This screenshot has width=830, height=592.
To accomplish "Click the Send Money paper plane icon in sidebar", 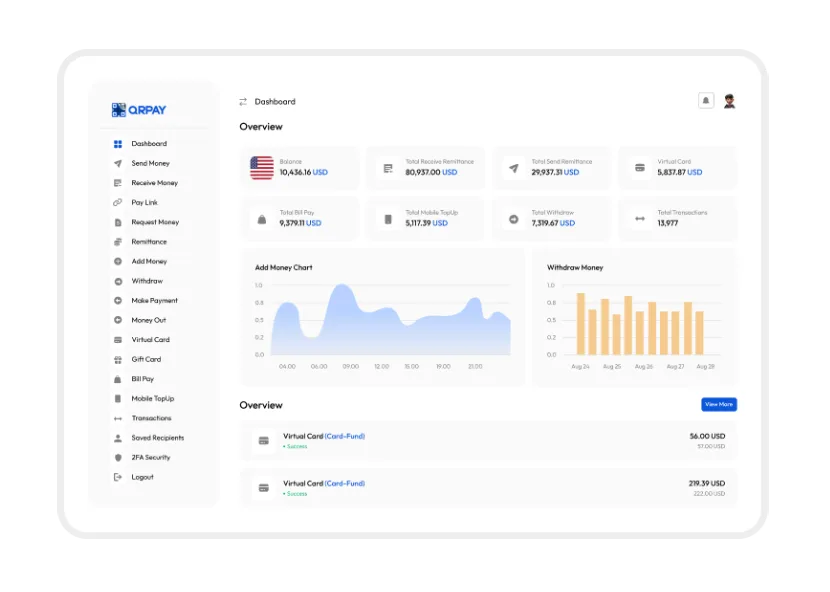I will coord(118,163).
